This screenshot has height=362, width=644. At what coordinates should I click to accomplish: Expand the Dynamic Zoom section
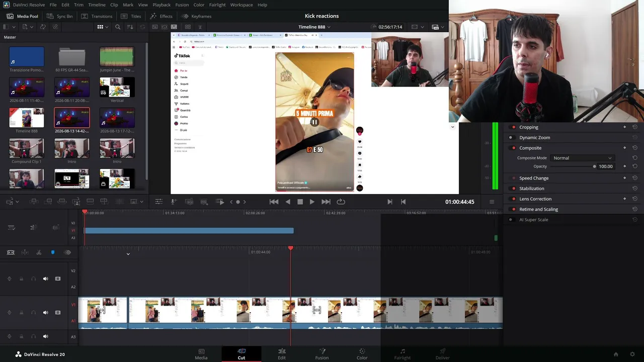(x=534, y=137)
